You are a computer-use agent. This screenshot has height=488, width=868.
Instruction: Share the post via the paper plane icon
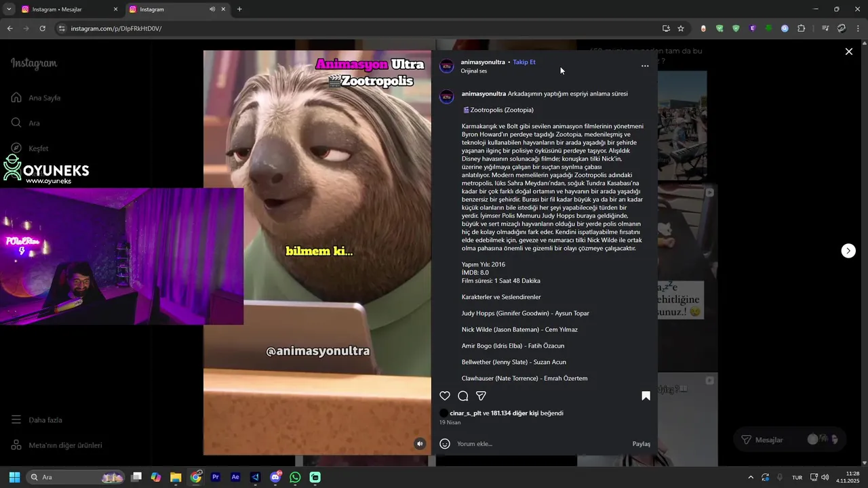[x=481, y=396]
